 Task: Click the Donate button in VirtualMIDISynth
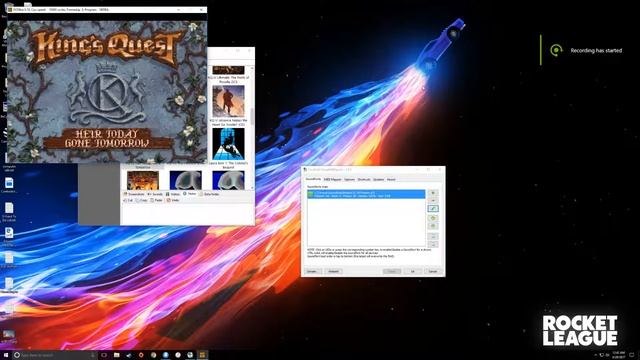[x=313, y=271]
